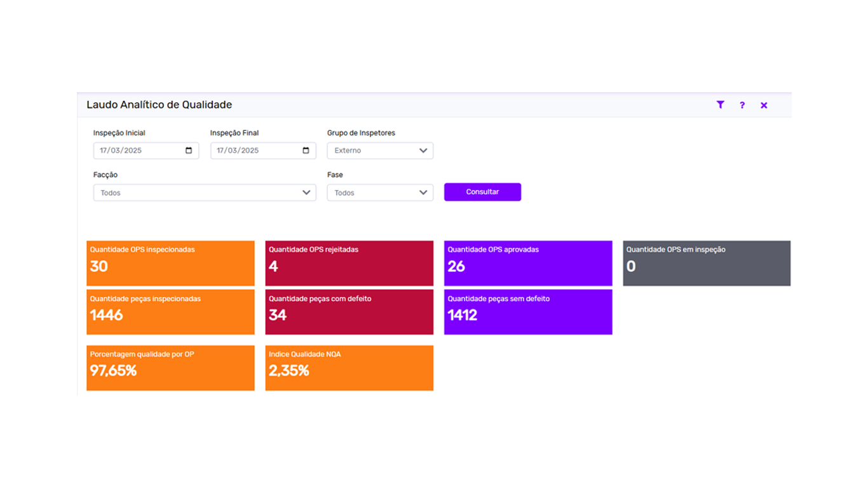
Task: Close the Laudo Analítico panel with X
Action: [764, 105]
